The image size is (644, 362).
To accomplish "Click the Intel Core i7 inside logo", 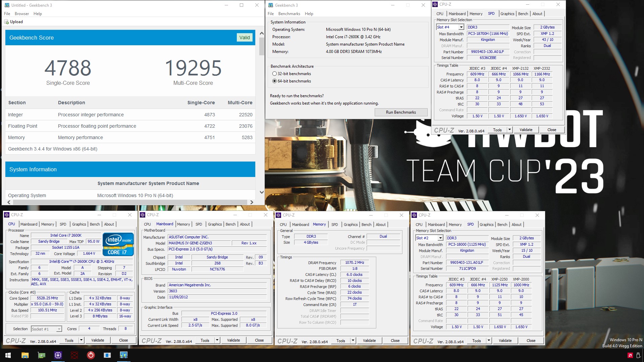I will [118, 244].
